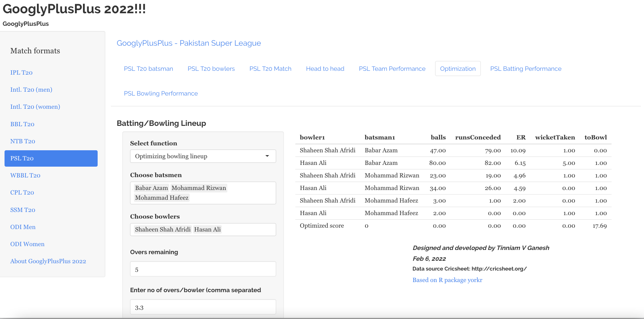This screenshot has width=644, height=319.
Task: Select IPL T20 in match formats
Action: 21,73
